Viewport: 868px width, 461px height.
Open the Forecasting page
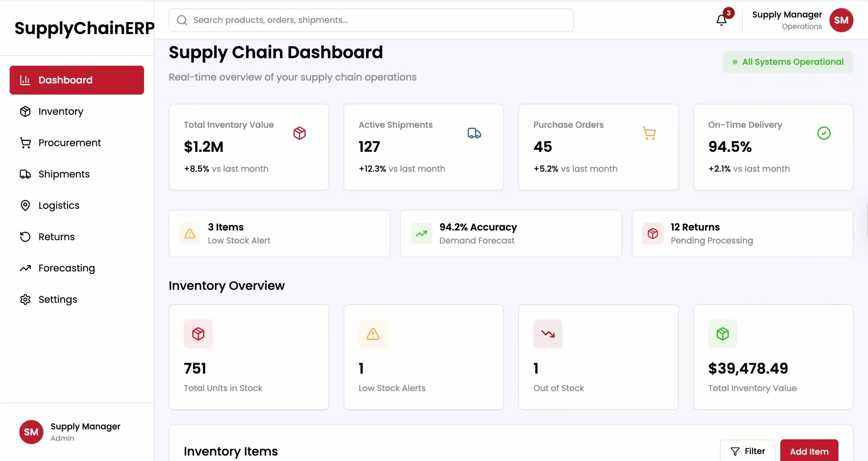point(66,268)
